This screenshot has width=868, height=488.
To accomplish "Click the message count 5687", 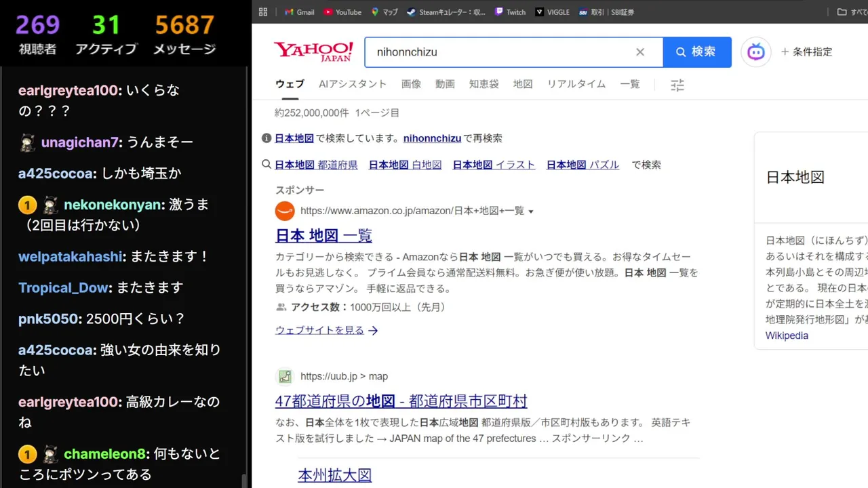I will [x=184, y=25].
